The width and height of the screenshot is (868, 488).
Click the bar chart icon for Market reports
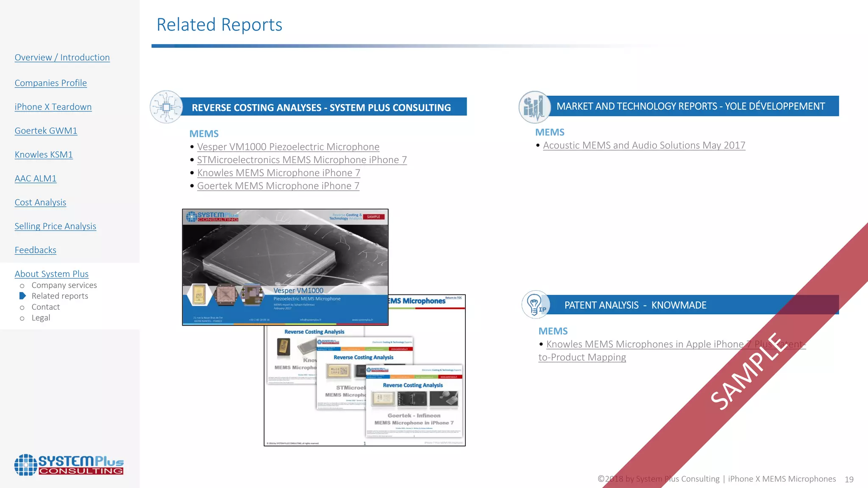coord(534,107)
